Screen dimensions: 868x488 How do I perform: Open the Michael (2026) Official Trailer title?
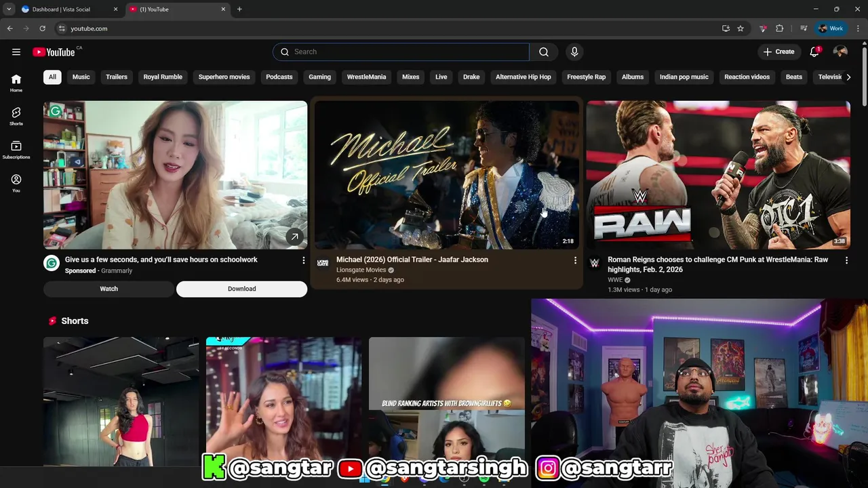click(x=412, y=260)
